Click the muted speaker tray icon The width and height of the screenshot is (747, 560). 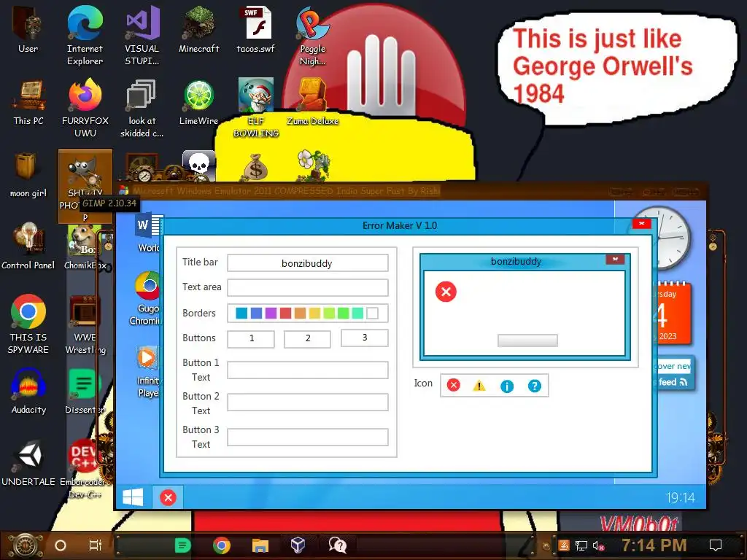598,545
